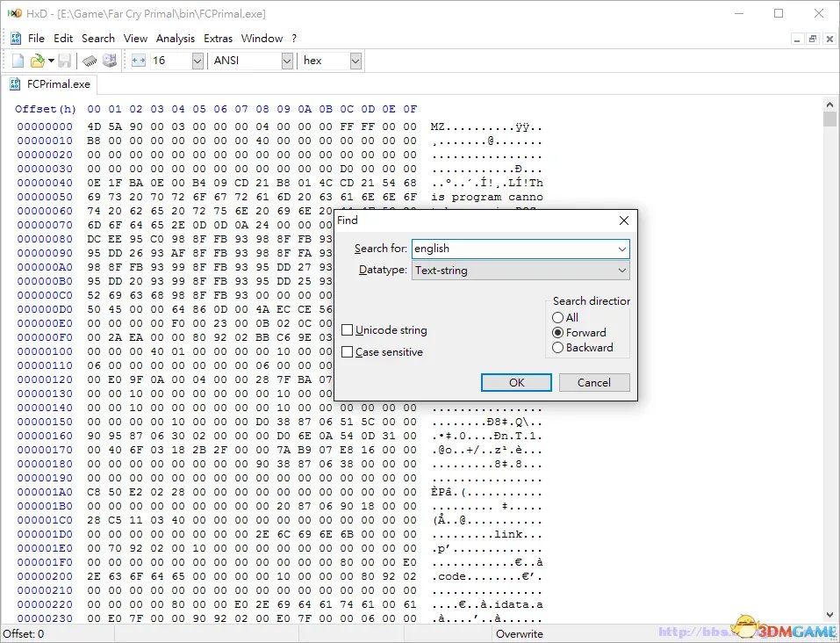Click the Open file folder icon

pos(37,61)
